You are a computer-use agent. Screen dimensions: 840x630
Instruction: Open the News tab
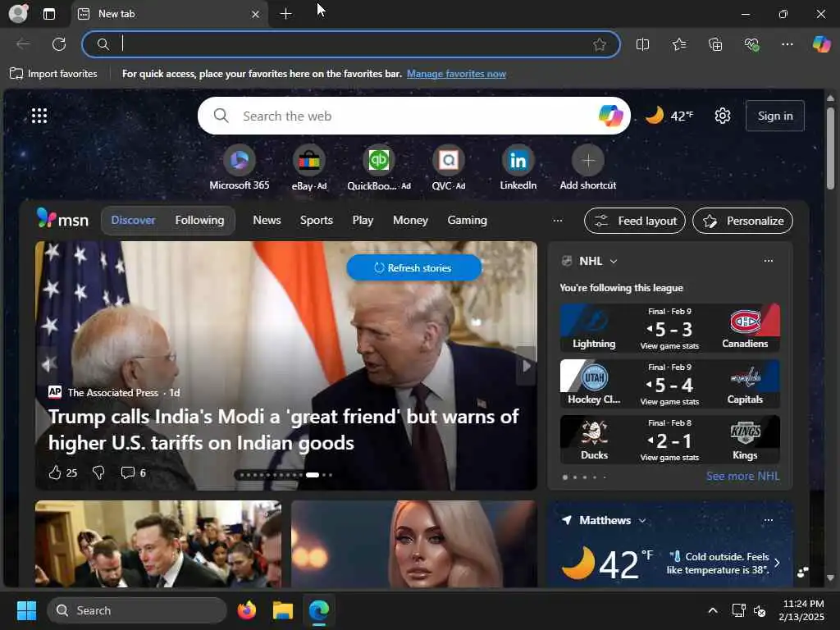tap(267, 220)
